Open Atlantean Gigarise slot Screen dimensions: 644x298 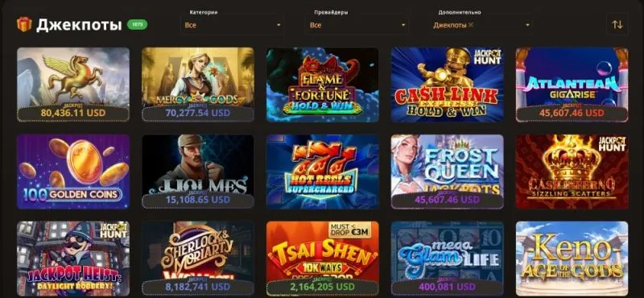572,85
